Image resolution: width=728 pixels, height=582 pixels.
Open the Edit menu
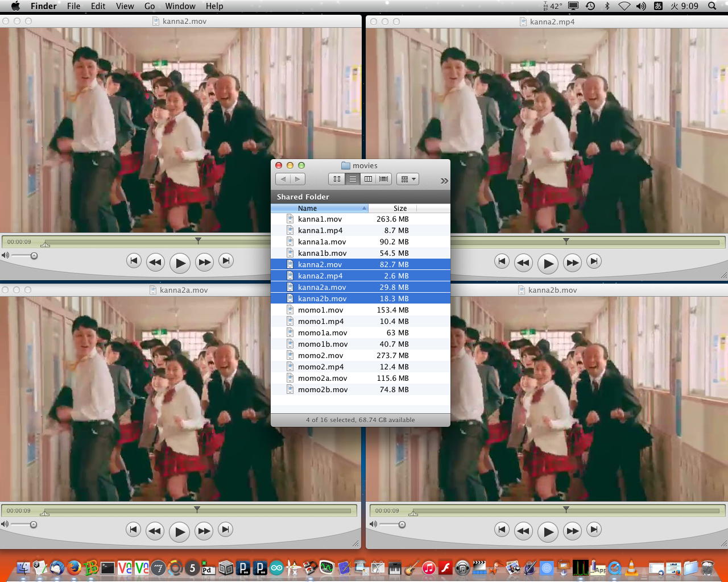(98, 6)
